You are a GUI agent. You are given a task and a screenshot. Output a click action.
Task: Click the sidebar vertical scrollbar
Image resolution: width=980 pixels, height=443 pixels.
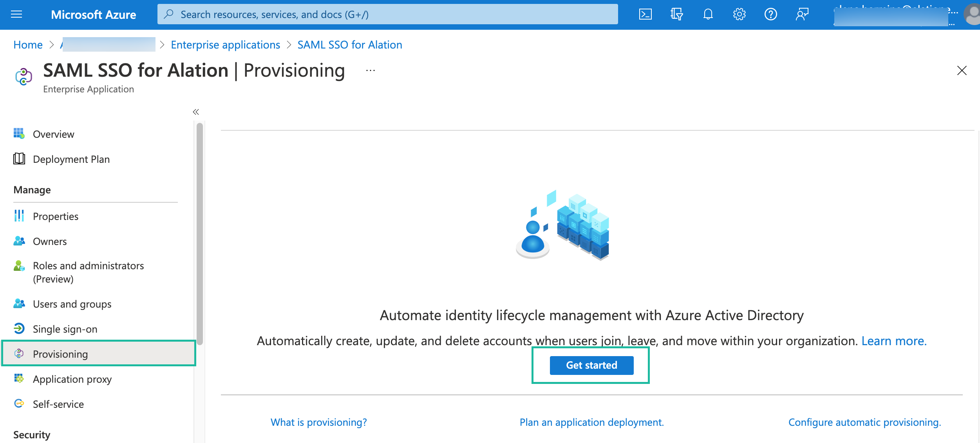pyautogui.click(x=200, y=234)
